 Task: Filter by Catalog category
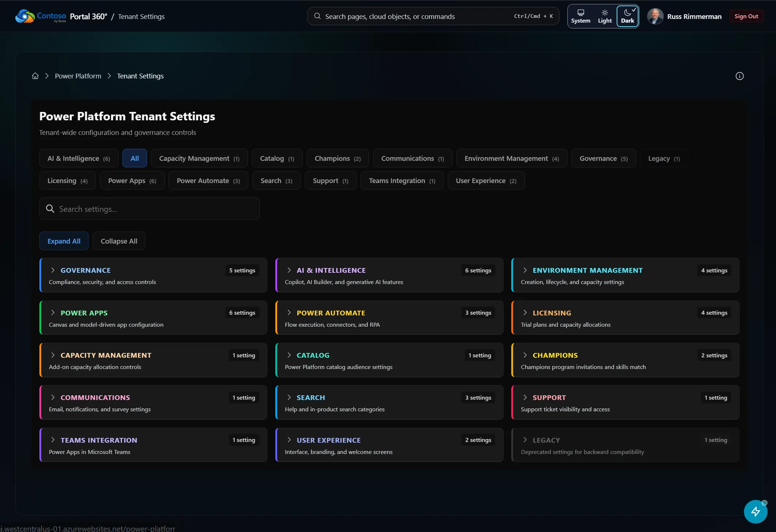point(277,158)
